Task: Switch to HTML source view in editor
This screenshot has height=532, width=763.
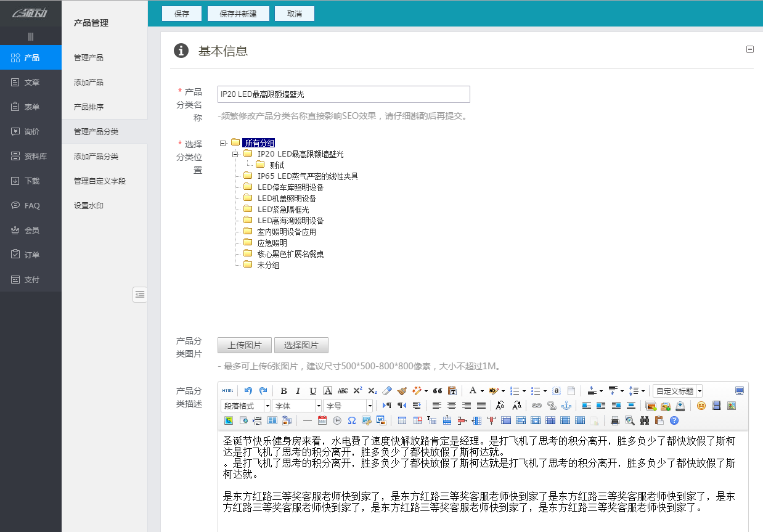Action: coord(227,390)
